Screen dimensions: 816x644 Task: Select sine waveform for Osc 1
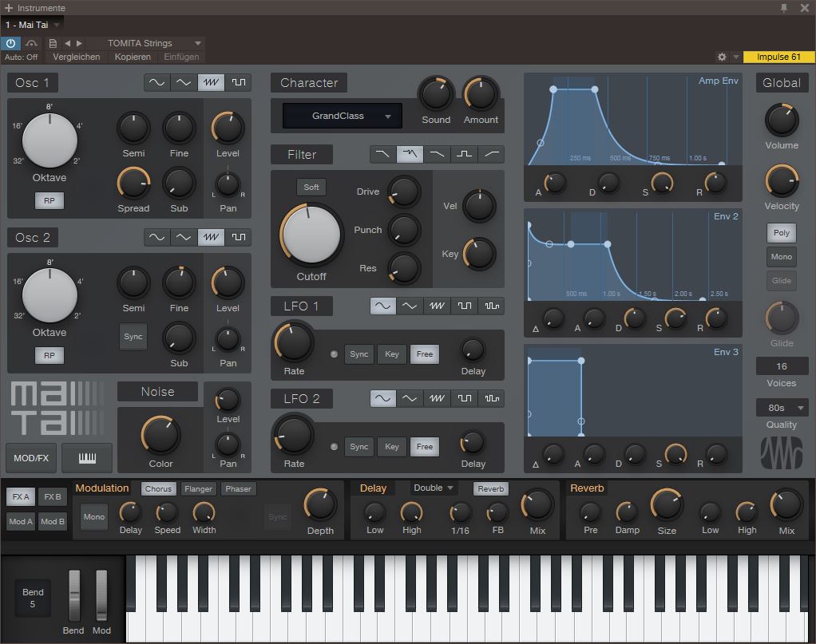pyautogui.click(x=156, y=83)
